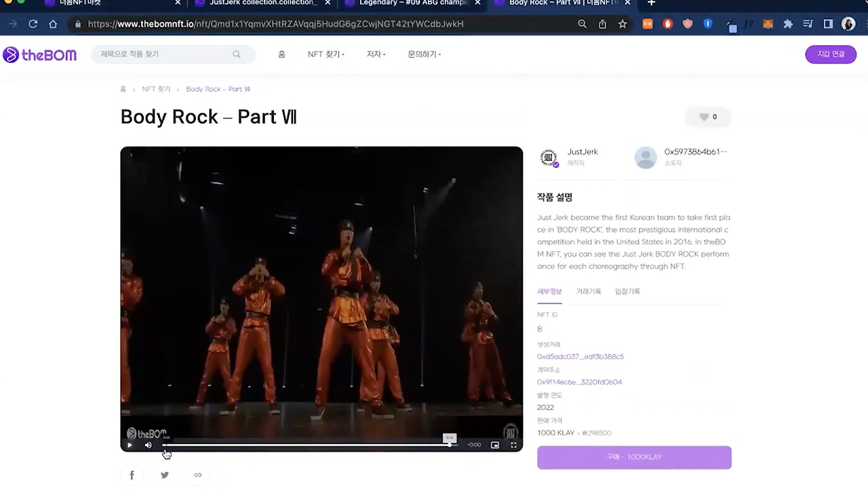The width and height of the screenshot is (868, 489).
Task: Open NFT 찾기 in the breadcrumb
Action: [x=156, y=89]
